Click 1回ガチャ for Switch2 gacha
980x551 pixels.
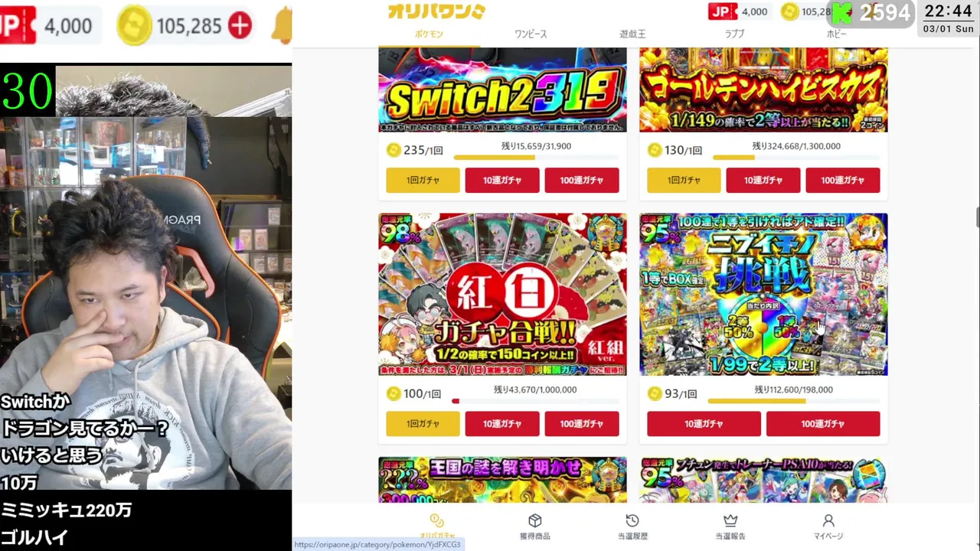pyautogui.click(x=423, y=181)
